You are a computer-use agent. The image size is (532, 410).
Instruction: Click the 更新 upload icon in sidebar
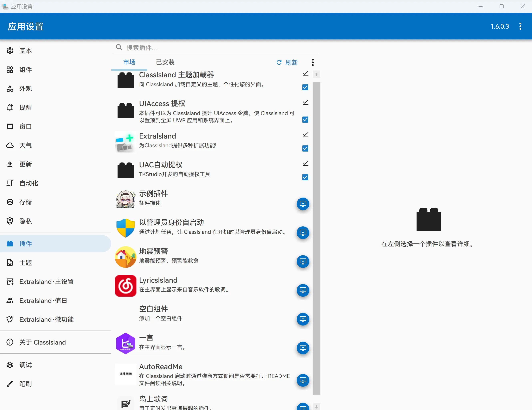click(10, 164)
